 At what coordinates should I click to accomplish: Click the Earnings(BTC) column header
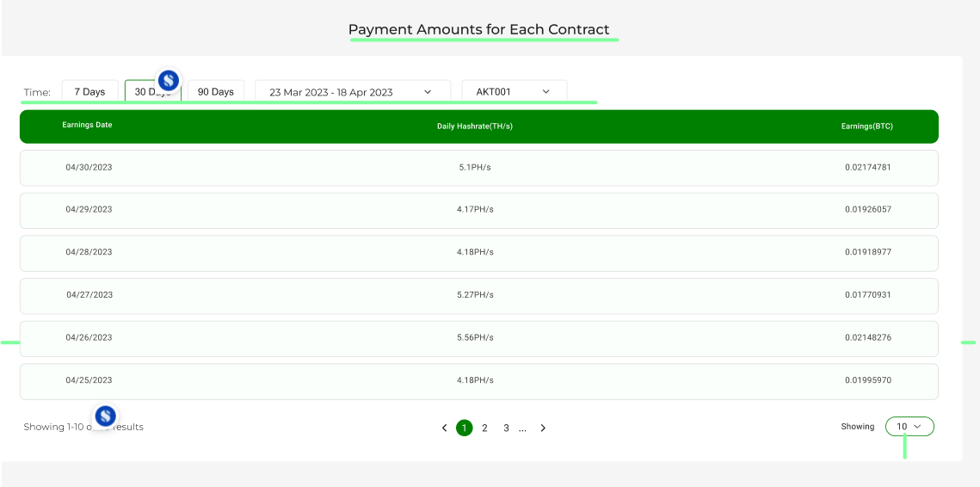(x=867, y=126)
